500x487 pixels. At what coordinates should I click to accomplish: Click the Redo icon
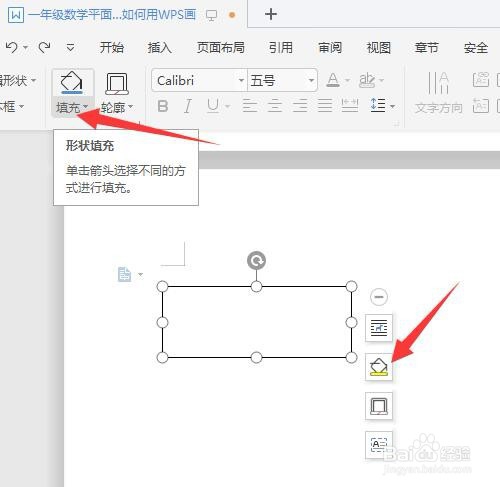pos(44,47)
